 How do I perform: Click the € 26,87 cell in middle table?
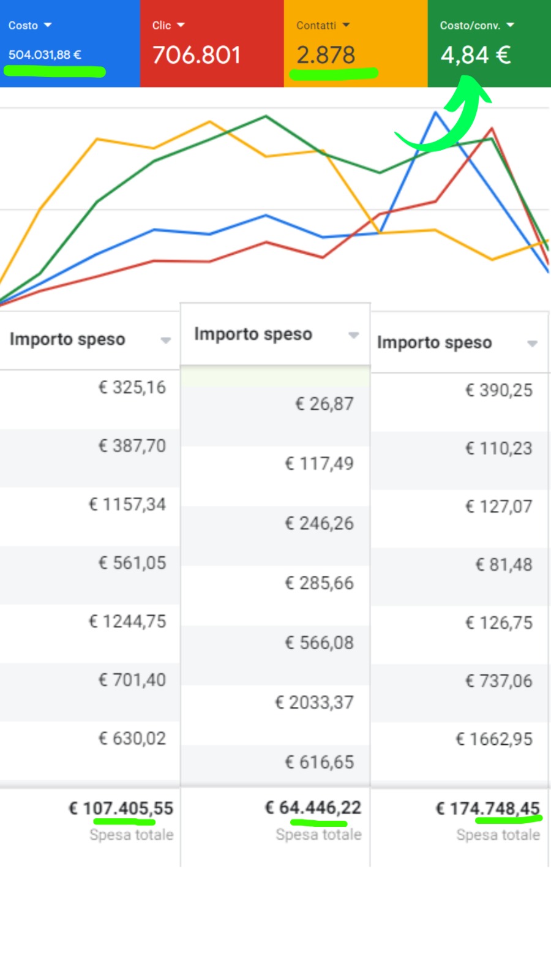click(324, 404)
